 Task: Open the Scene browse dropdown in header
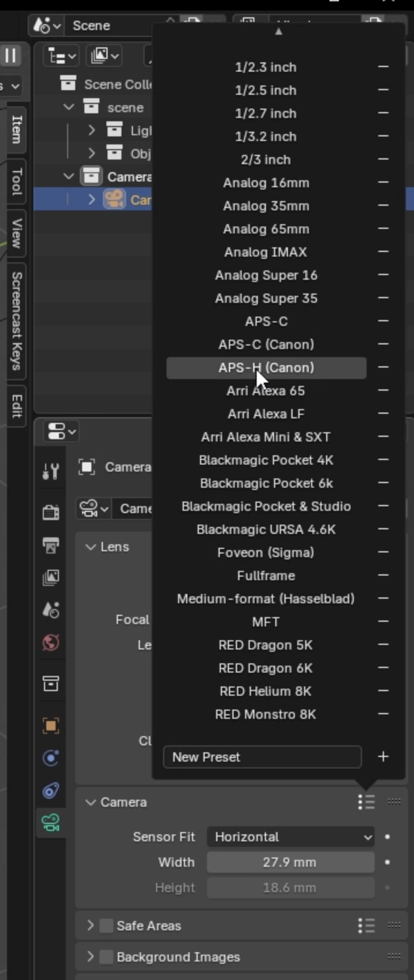47,25
